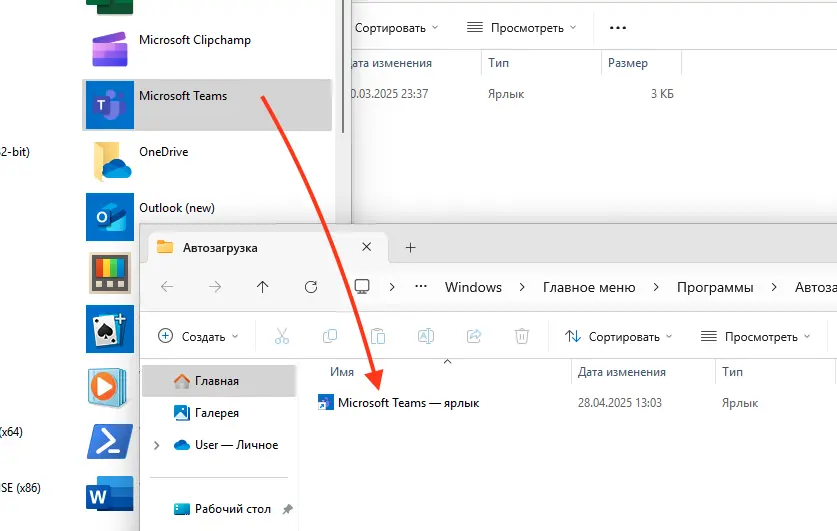Image resolution: width=837 pixels, height=531 pixels.
Task: Add a new Explorer tab
Action: tap(410, 248)
